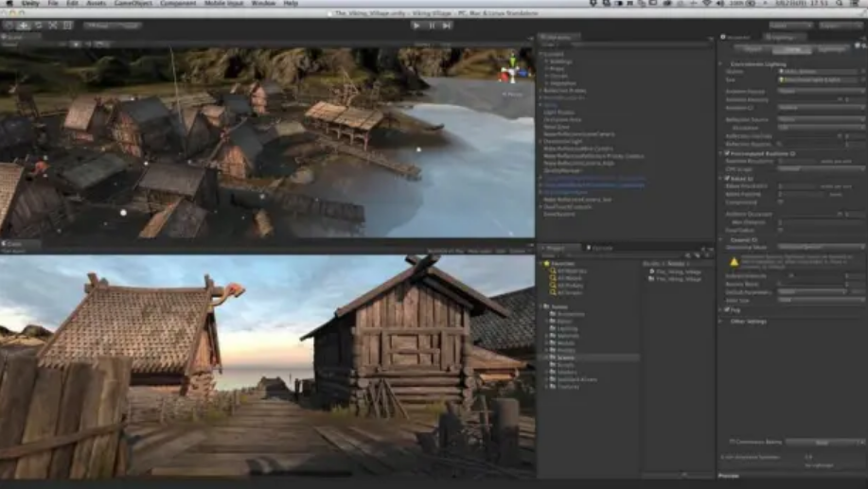Select the Move tool in the toolbar

point(24,26)
